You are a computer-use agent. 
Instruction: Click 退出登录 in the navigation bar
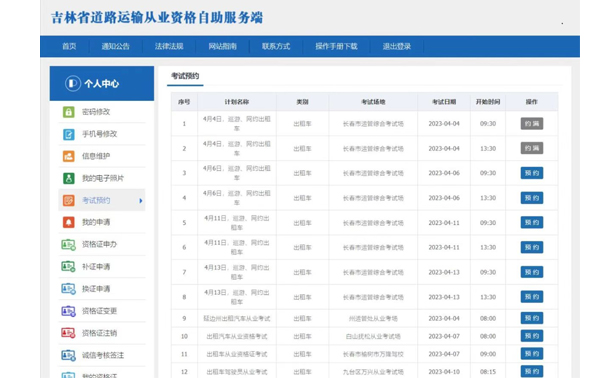(397, 46)
